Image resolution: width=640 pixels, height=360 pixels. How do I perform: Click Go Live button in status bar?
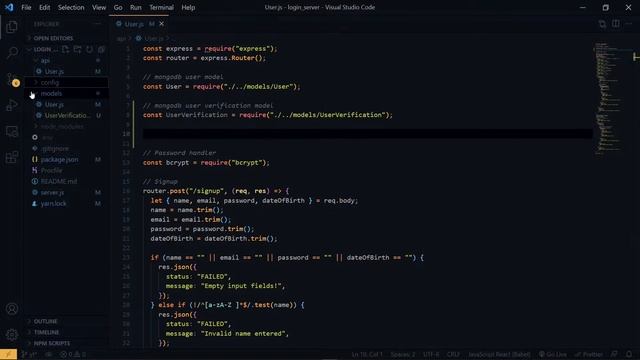tap(553, 354)
